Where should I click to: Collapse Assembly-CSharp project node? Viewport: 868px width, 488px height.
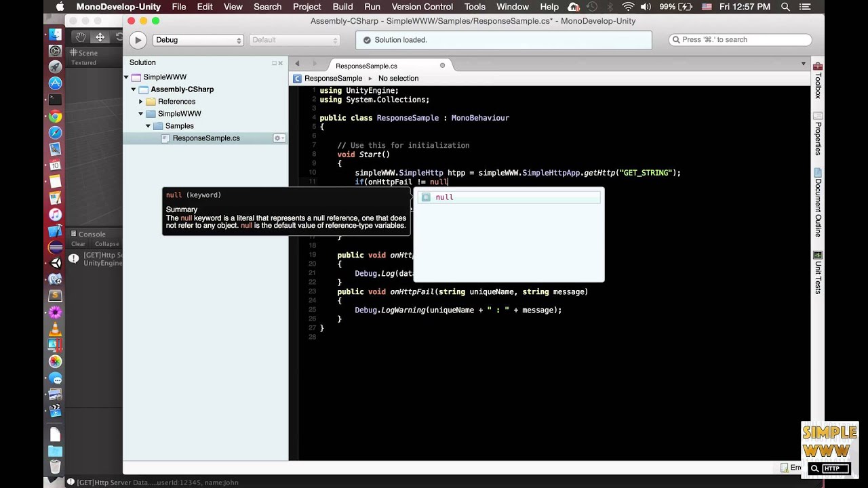(x=134, y=89)
